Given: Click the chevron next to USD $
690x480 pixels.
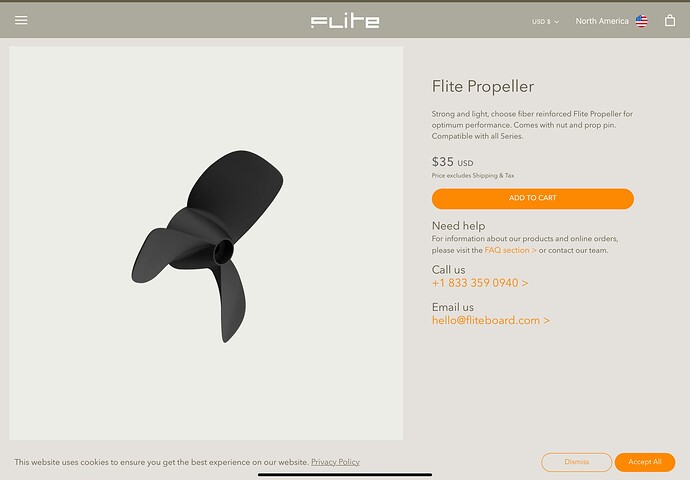Looking at the screenshot, I should (x=557, y=22).
